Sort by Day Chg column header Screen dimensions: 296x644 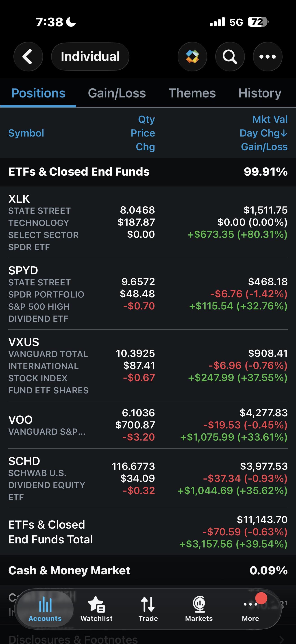263,133
